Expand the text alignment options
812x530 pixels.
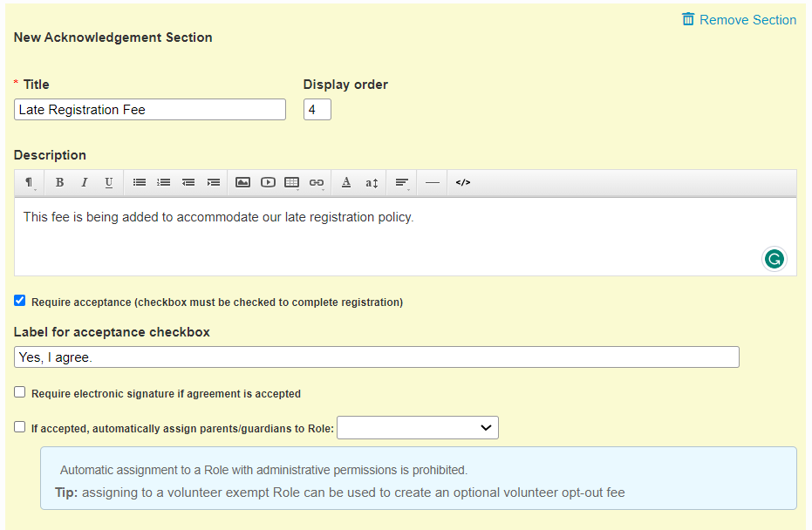point(402,183)
